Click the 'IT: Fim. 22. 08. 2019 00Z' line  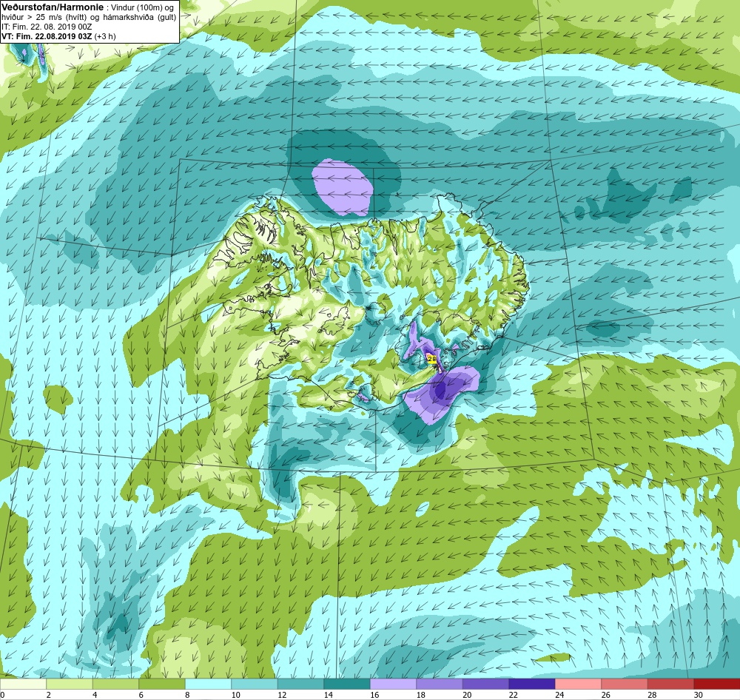click(46, 27)
